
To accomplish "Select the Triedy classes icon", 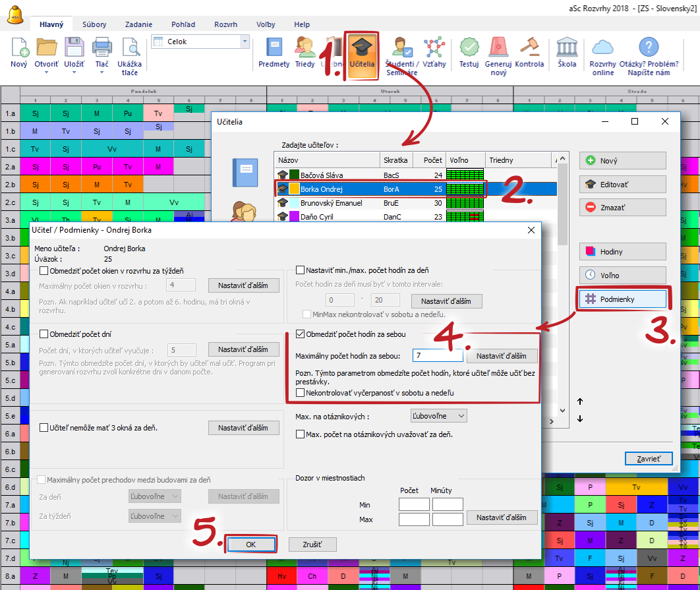I will coord(305,48).
